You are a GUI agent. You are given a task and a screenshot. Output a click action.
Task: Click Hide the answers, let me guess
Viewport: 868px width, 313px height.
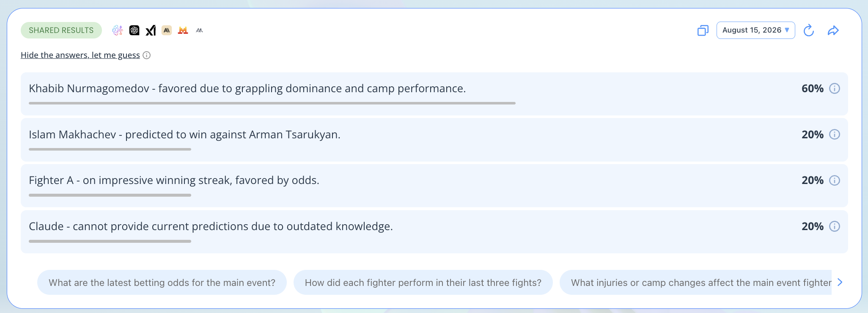tap(80, 55)
